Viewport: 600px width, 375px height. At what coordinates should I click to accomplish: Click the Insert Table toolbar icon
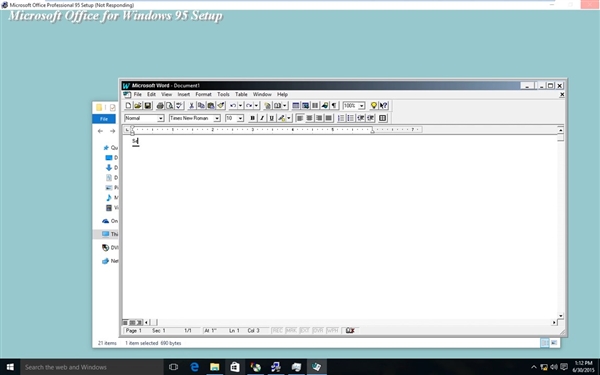[296, 106]
